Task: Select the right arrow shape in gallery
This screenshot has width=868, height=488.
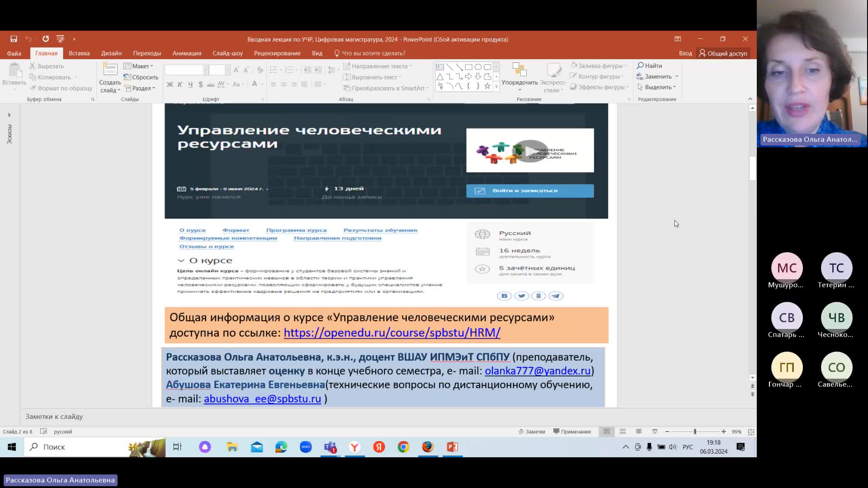Action: tap(468, 76)
